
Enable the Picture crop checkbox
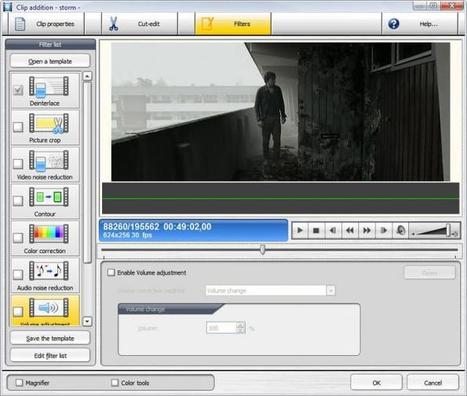click(18, 127)
